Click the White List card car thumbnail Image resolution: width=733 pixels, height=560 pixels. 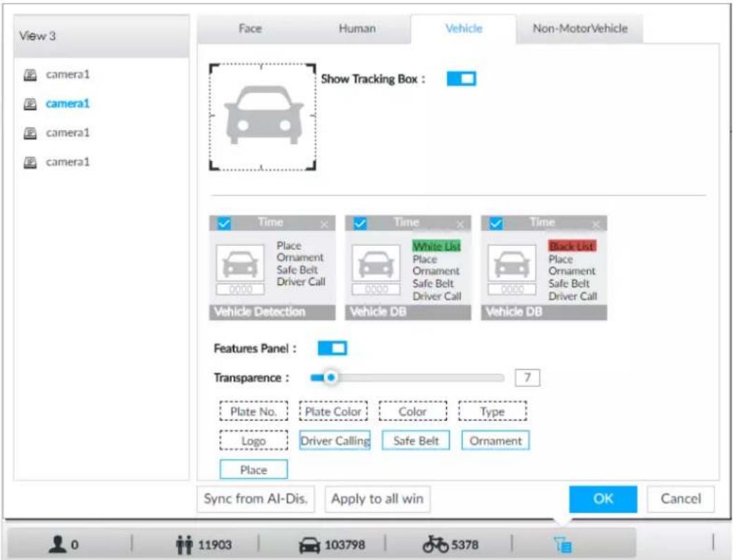point(376,263)
